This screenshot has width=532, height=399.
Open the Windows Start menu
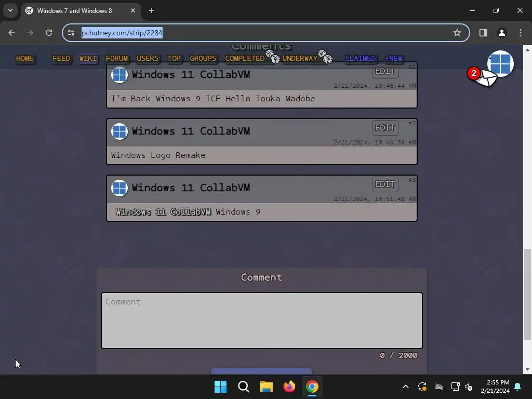point(220,387)
